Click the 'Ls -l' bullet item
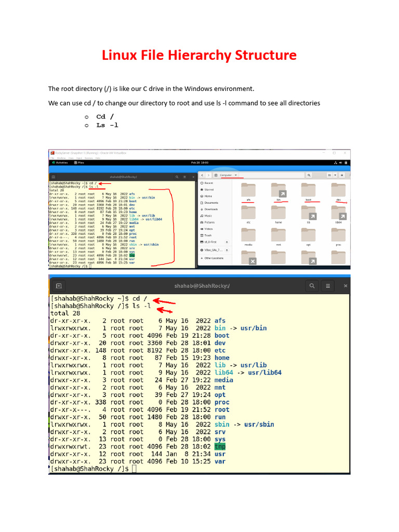Image resolution: width=399 pixels, height=532 pixels. (107, 125)
